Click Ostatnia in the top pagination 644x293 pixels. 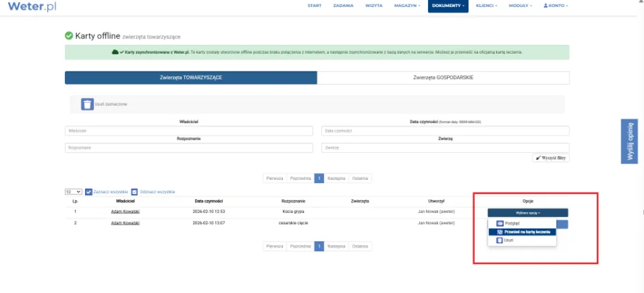pos(360,178)
